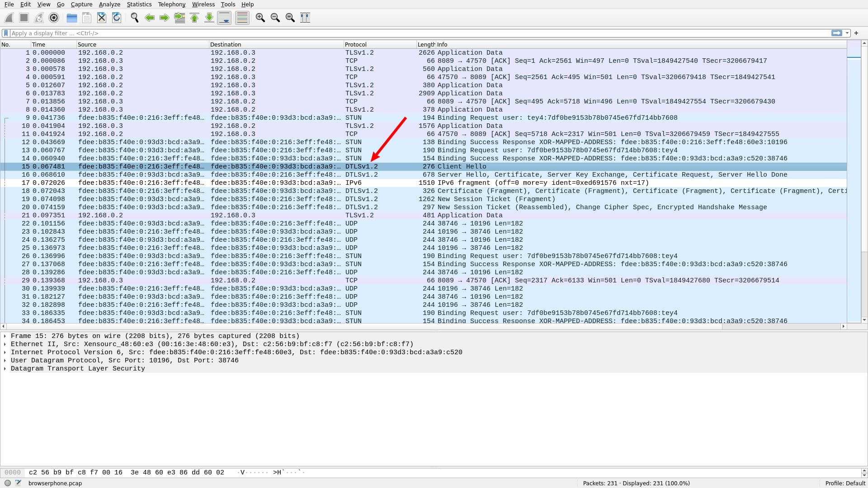This screenshot has width=868, height=488.
Task: Click browserphone.pcap filename in status bar
Action: pyautogui.click(x=55, y=483)
